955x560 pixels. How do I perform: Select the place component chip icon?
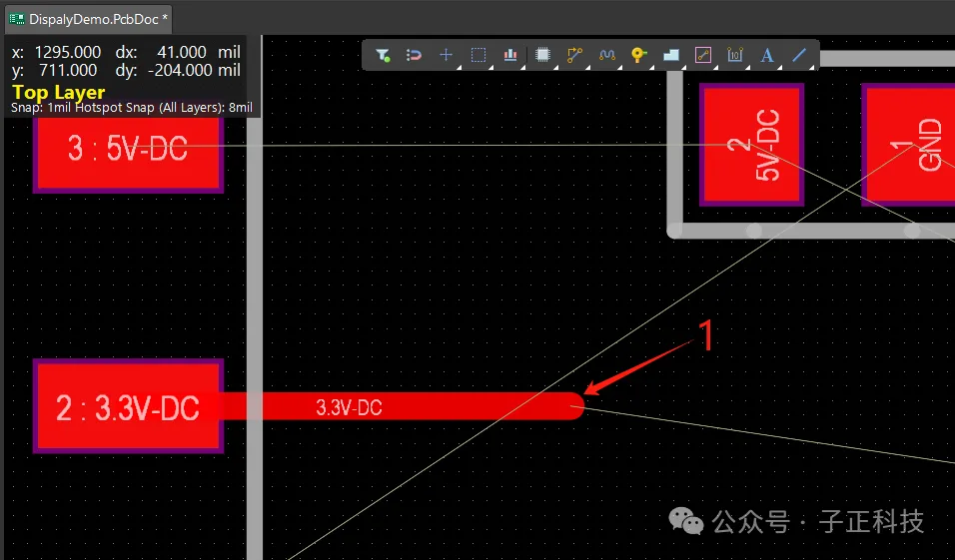542,55
